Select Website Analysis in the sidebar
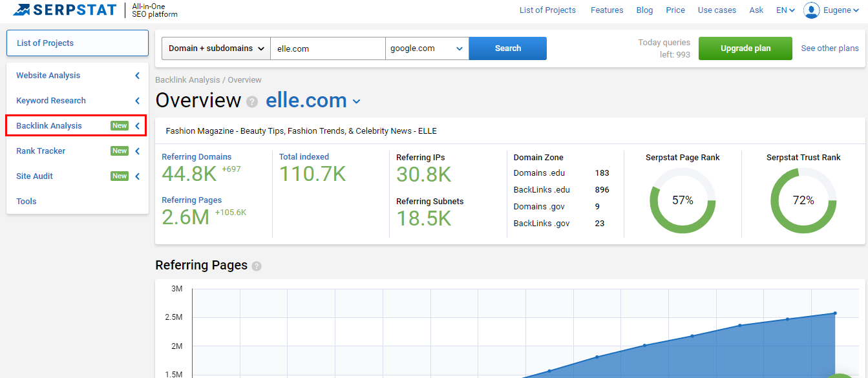The image size is (868, 378). point(48,76)
